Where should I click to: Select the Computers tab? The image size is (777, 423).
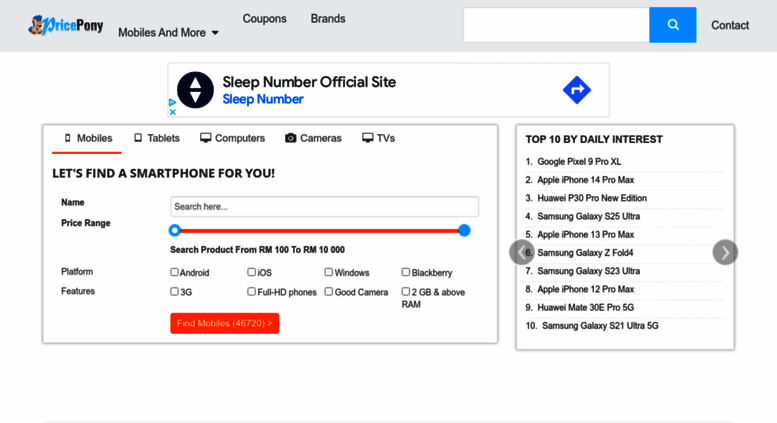coord(232,138)
